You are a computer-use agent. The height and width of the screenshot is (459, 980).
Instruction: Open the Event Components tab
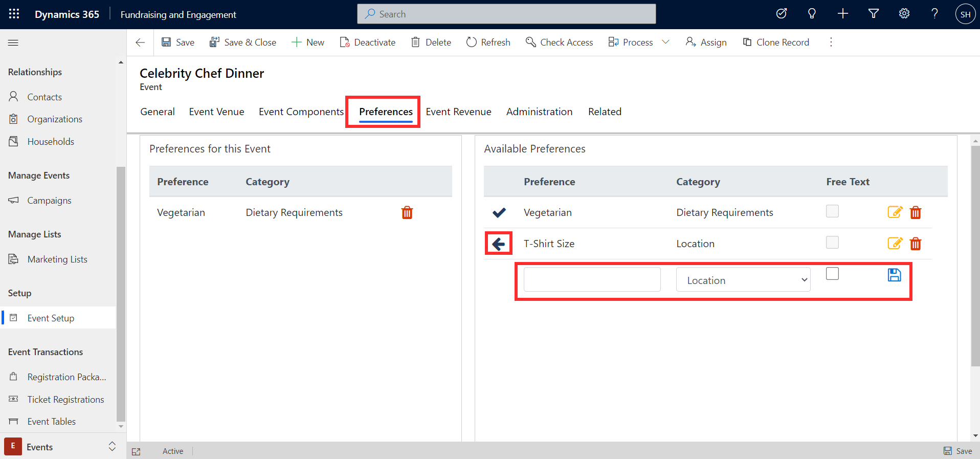coord(301,112)
